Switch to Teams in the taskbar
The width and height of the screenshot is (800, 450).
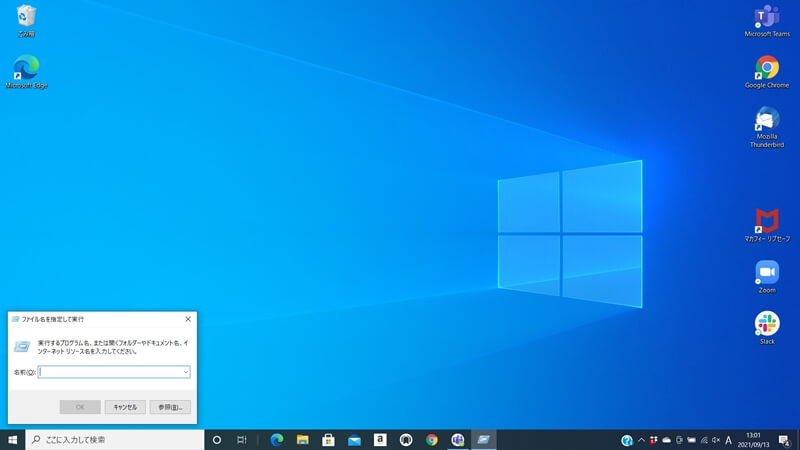458,440
